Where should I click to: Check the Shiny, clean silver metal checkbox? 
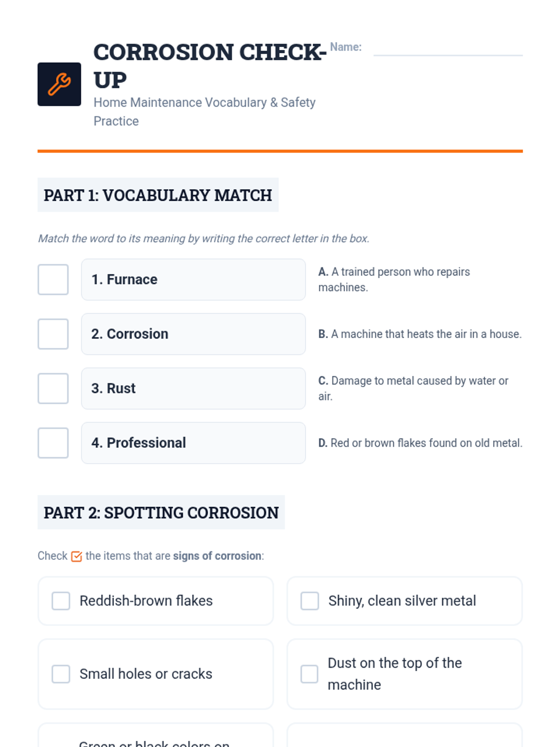tap(310, 601)
